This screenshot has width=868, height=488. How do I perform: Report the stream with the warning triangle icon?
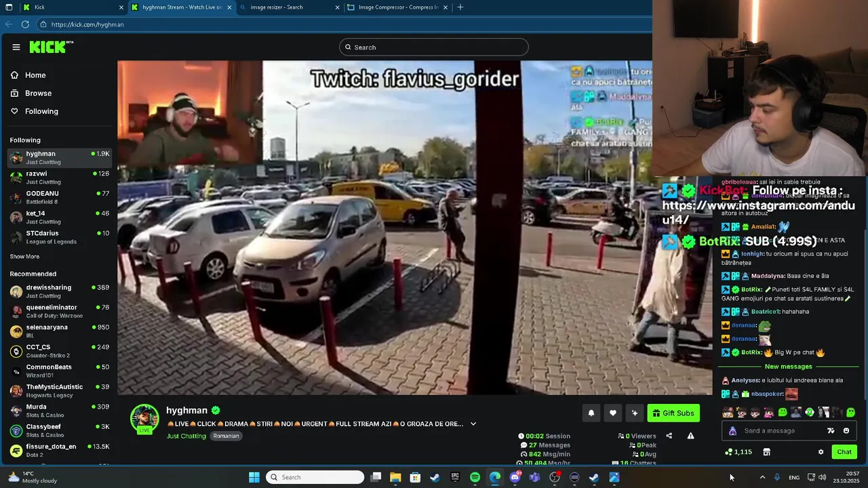point(690,436)
